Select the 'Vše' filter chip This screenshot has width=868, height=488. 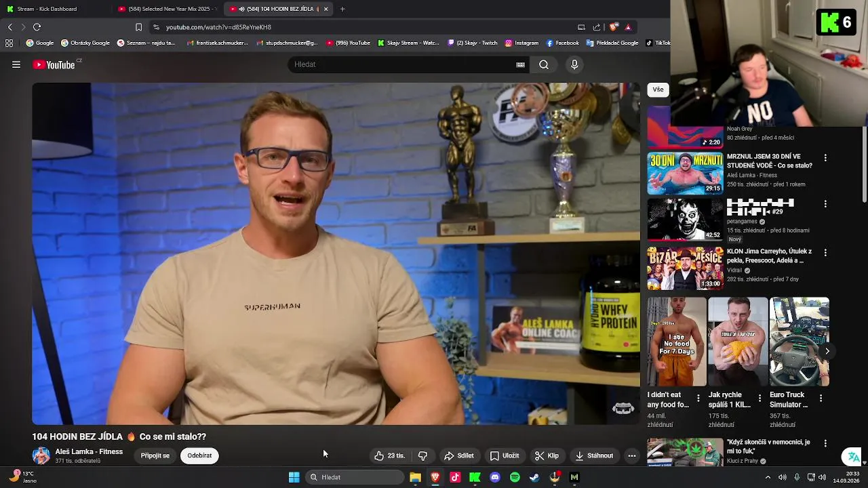coord(658,89)
